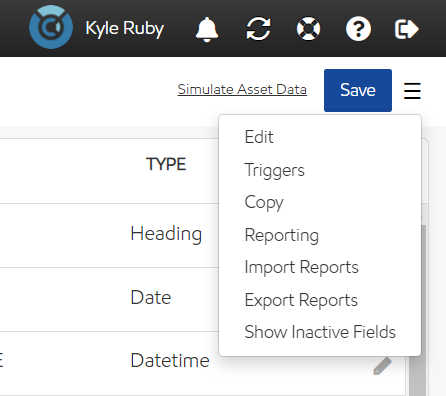446x396 pixels.
Task: Toggle Show Inactive Fields option
Action: click(x=320, y=332)
